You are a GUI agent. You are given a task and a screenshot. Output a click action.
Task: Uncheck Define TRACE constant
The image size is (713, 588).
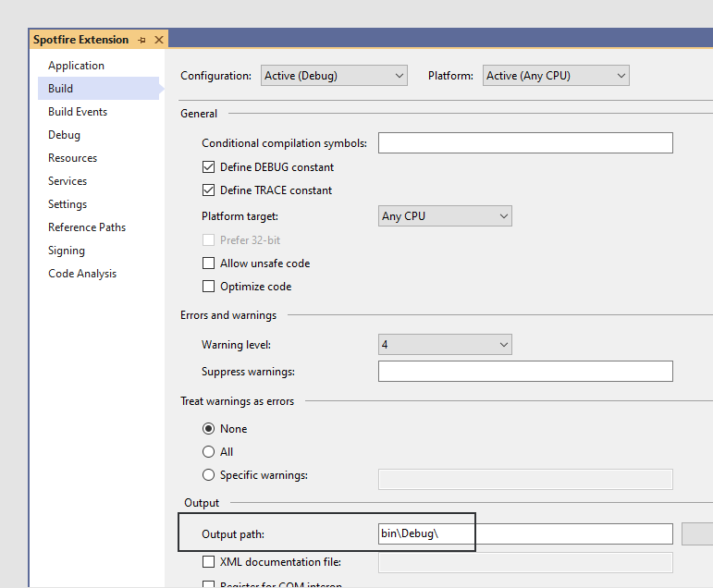click(209, 190)
